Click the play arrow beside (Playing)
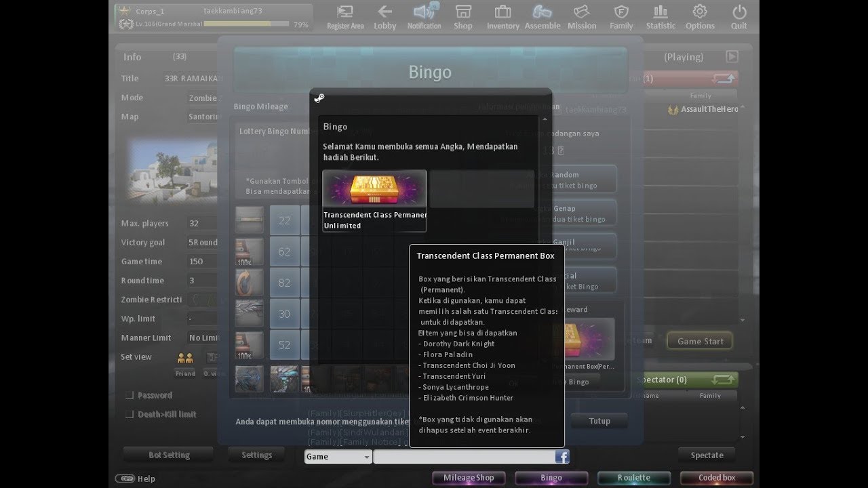Screen dimensions: 868x488 point(732,57)
